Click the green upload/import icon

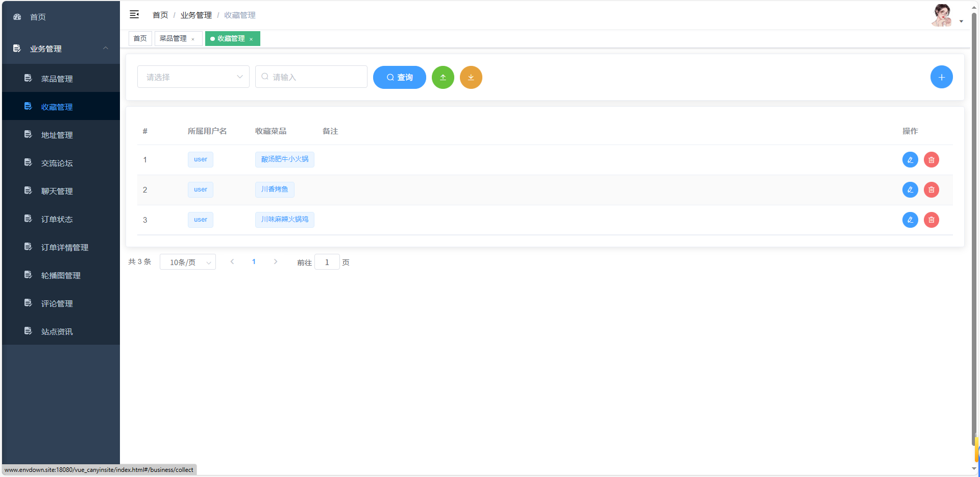click(x=443, y=77)
